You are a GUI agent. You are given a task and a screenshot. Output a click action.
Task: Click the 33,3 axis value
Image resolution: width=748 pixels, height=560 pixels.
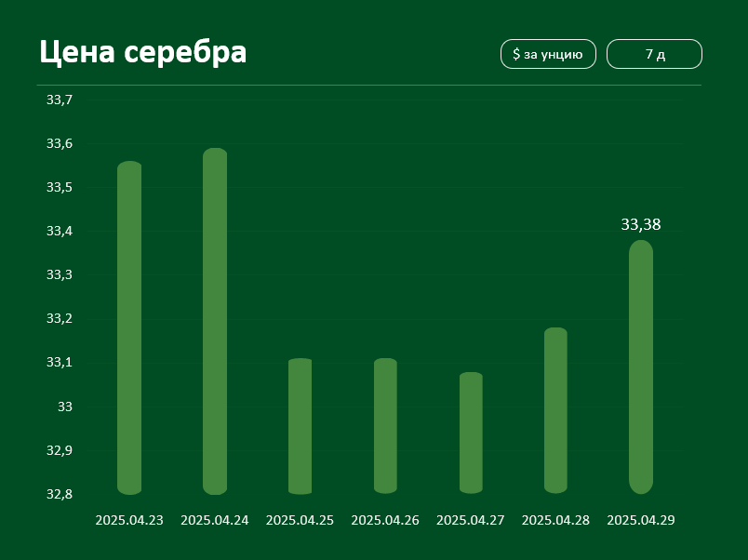click(x=60, y=274)
